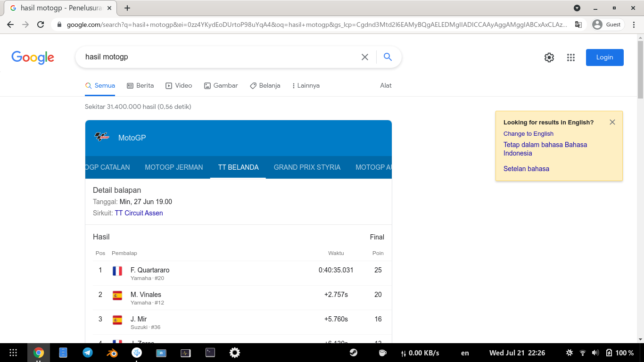
Task: Open Chrome three-dot menu
Action: pos(633,25)
